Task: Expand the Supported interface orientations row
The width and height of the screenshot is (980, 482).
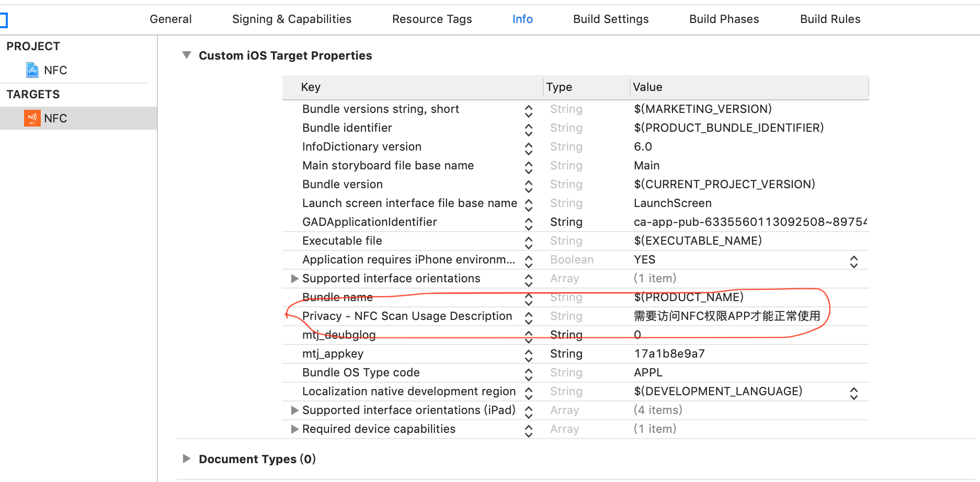Action: [x=295, y=278]
